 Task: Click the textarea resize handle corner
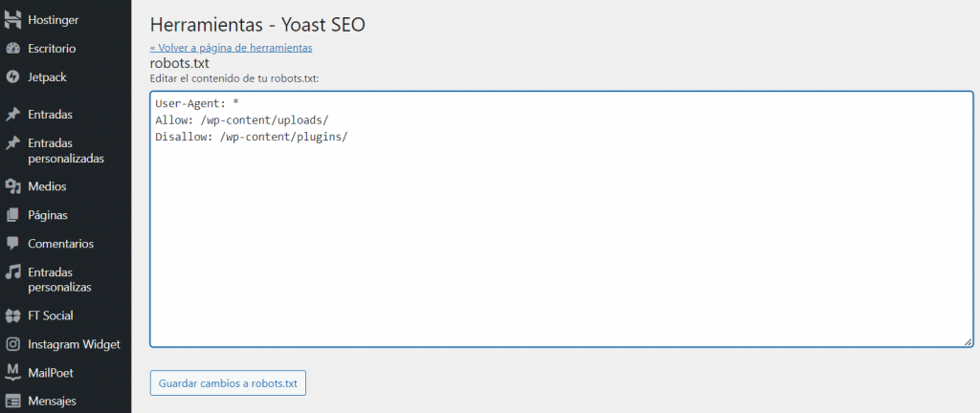tap(969, 342)
